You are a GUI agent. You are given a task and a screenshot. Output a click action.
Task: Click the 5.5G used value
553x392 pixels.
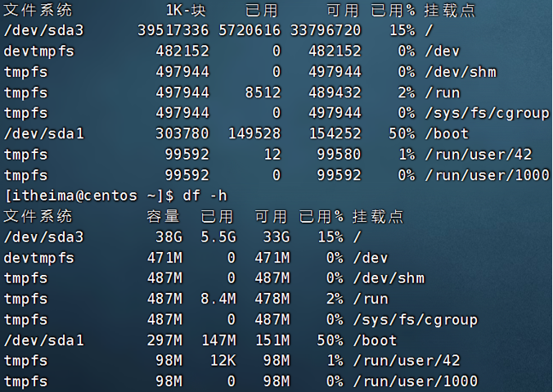point(217,237)
